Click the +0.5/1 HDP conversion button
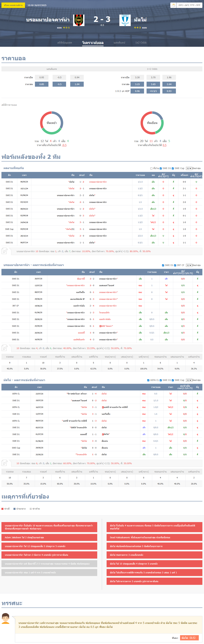204x644 pixels. 153,91
